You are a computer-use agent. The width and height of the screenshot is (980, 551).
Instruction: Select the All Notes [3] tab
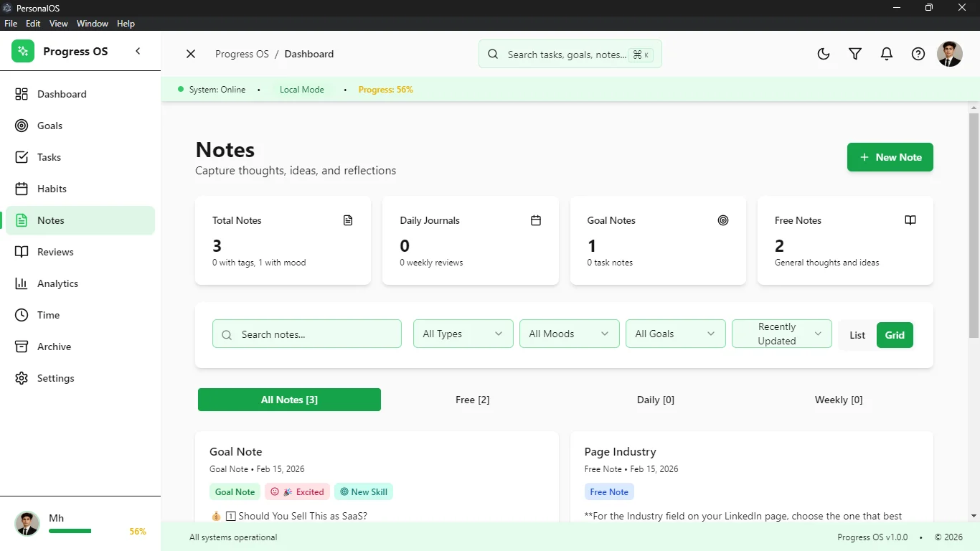pos(289,400)
